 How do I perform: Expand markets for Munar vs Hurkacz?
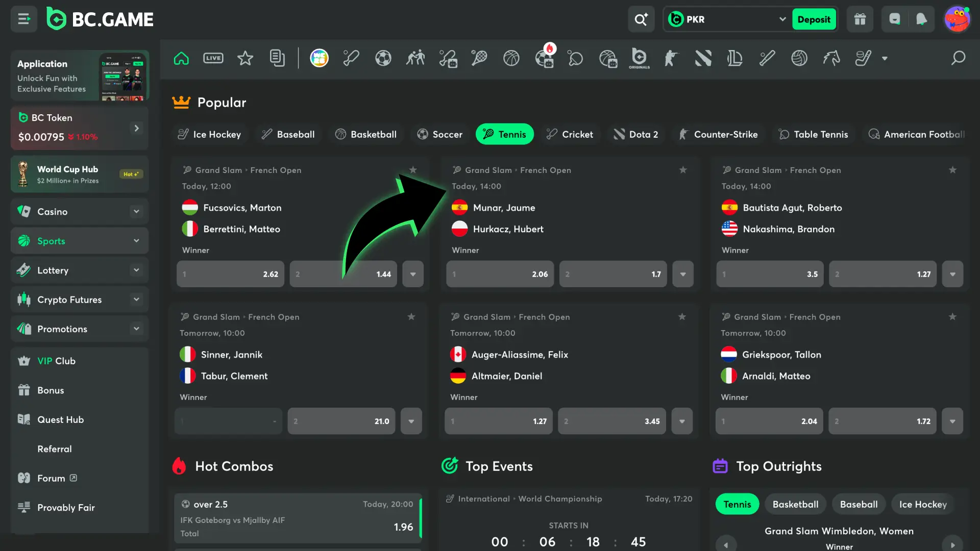click(683, 274)
